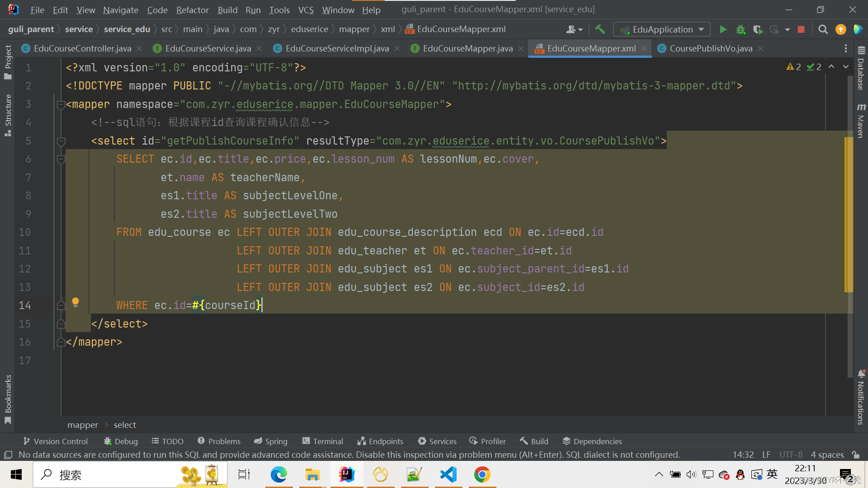Click the yellow intention lightbulb on line 14
This screenshot has height=488, width=868.
click(x=75, y=302)
